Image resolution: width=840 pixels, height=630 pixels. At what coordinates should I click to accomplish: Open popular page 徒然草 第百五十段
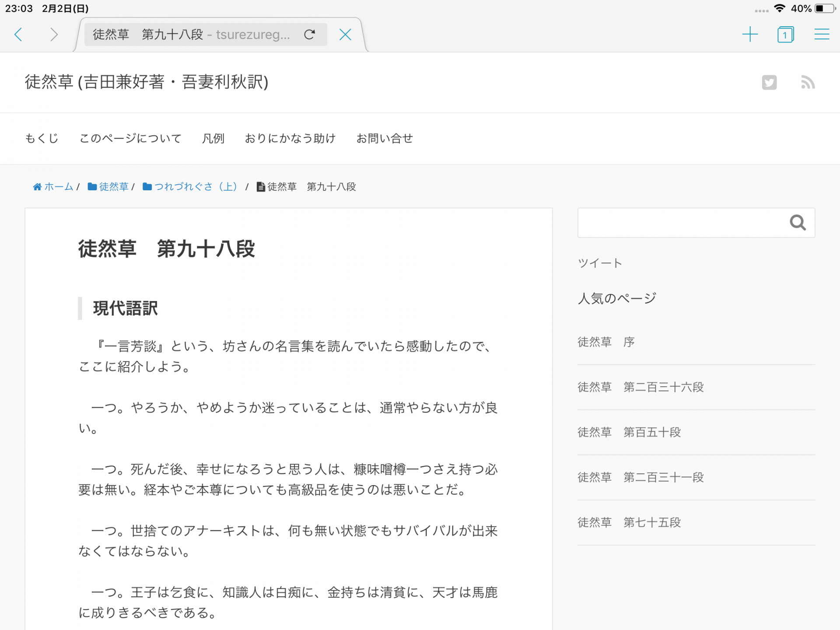coord(629,432)
